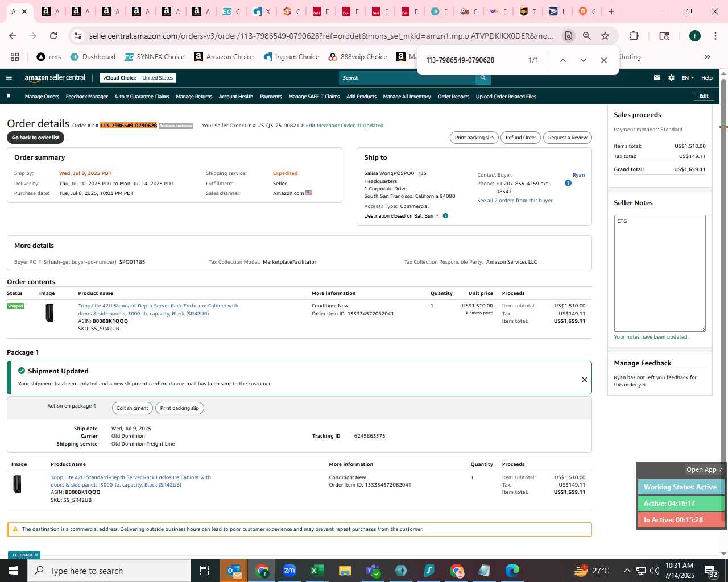The image size is (728, 582).
Task: Reload the page
Action: pyautogui.click(x=53, y=36)
